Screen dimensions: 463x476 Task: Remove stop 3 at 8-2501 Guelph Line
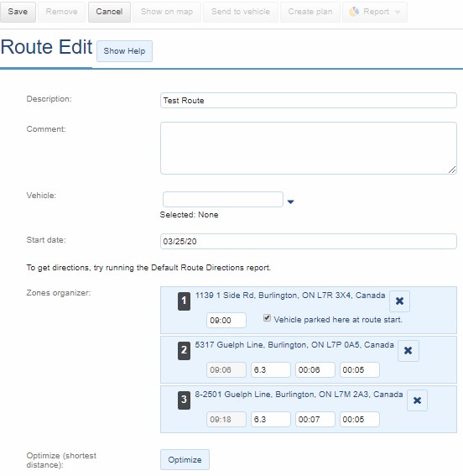click(x=417, y=400)
